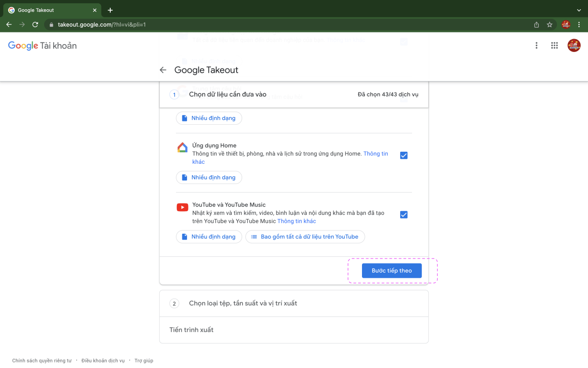The height and width of the screenshot is (368, 588).
Task: Bookmark the page with the star icon
Action: (x=549, y=25)
